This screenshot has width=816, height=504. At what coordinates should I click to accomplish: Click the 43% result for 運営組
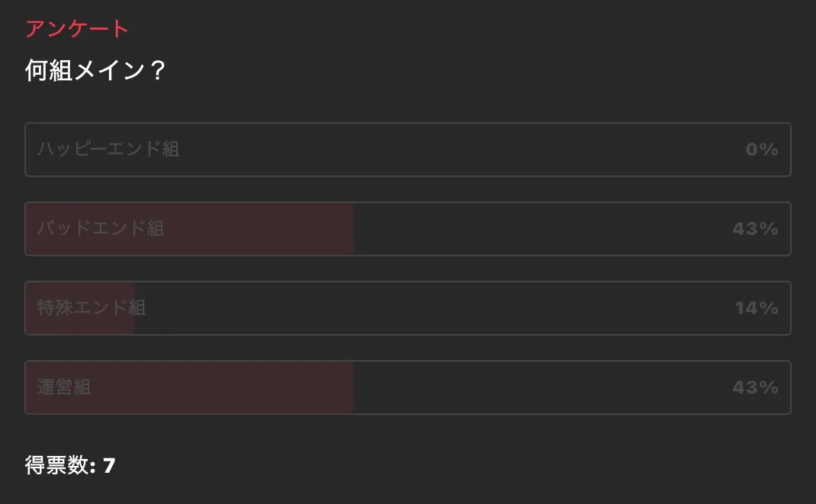754,387
